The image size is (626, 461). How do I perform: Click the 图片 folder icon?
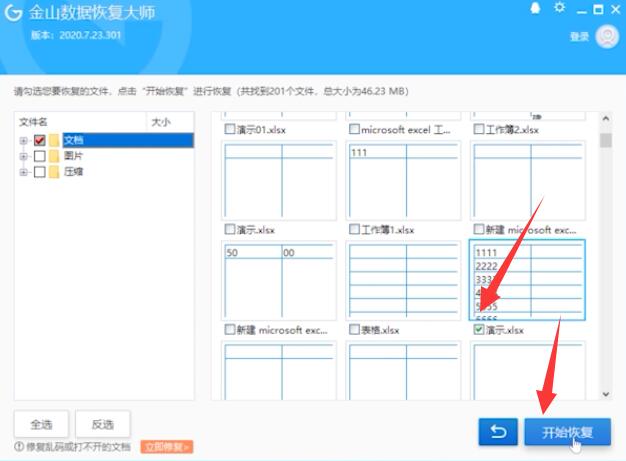[54, 156]
